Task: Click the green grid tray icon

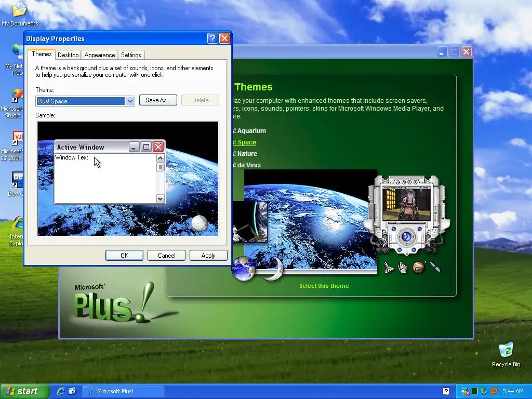Action: tap(475, 391)
